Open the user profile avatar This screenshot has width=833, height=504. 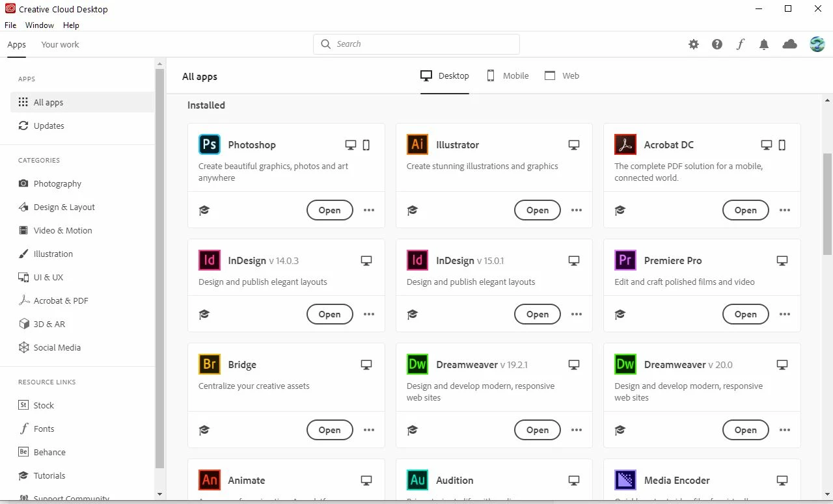(x=817, y=44)
